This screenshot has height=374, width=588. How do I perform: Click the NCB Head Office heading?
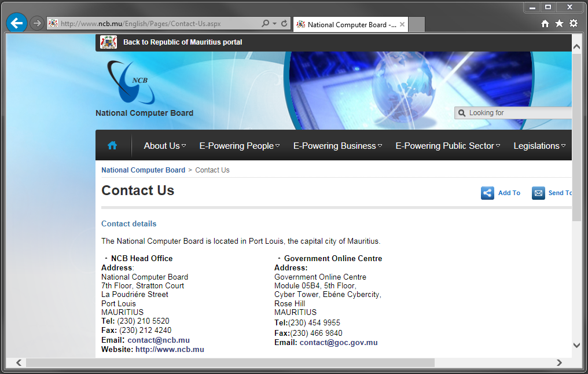(142, 258)
